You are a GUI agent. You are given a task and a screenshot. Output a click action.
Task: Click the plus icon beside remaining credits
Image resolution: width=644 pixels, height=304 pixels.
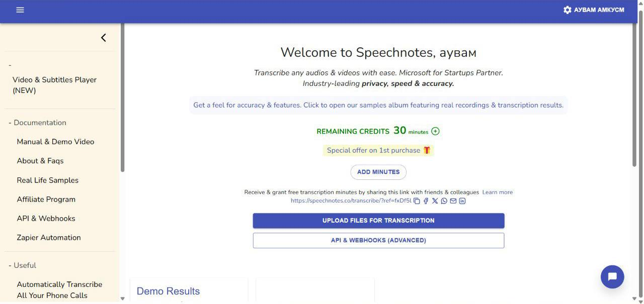(x=436, y=131)
